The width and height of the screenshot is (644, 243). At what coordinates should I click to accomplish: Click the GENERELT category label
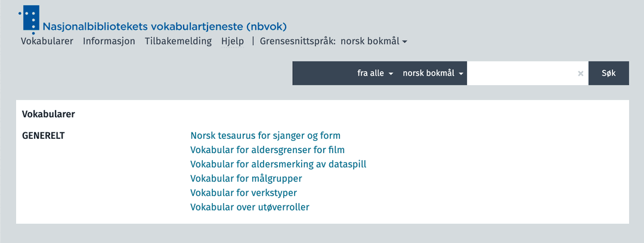click(x=43, y=135)
